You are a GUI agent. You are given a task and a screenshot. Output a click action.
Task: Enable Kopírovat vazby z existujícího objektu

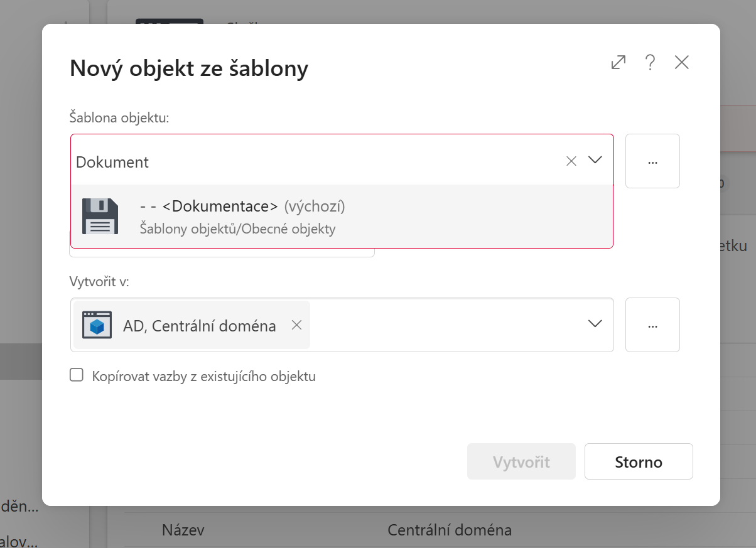pyautogui.click(x=77, y=375)
